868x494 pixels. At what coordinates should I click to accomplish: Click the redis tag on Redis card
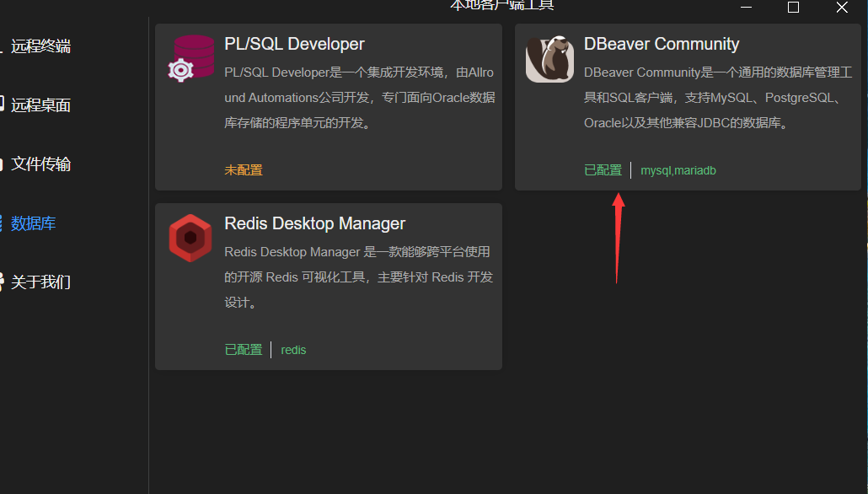pyautogui.click(x=293, y=350)
